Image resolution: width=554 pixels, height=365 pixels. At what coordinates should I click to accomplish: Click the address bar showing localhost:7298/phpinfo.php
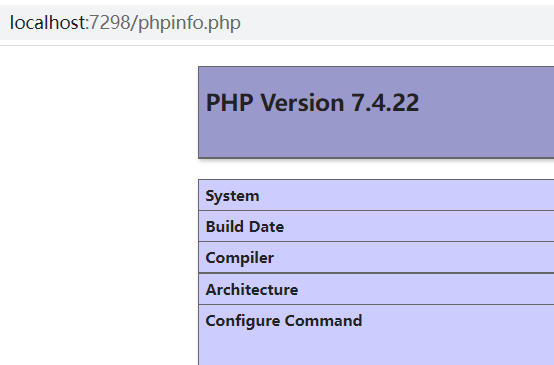(277, 23)
